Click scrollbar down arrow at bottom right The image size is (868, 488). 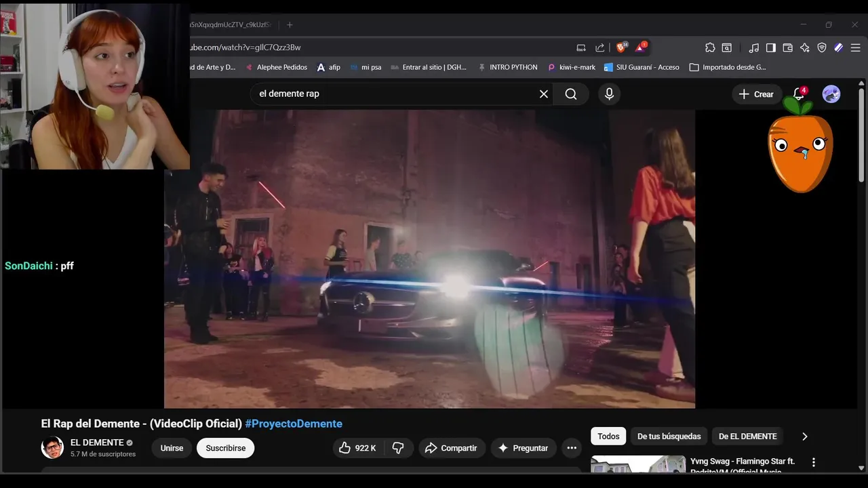pos(862,468)
